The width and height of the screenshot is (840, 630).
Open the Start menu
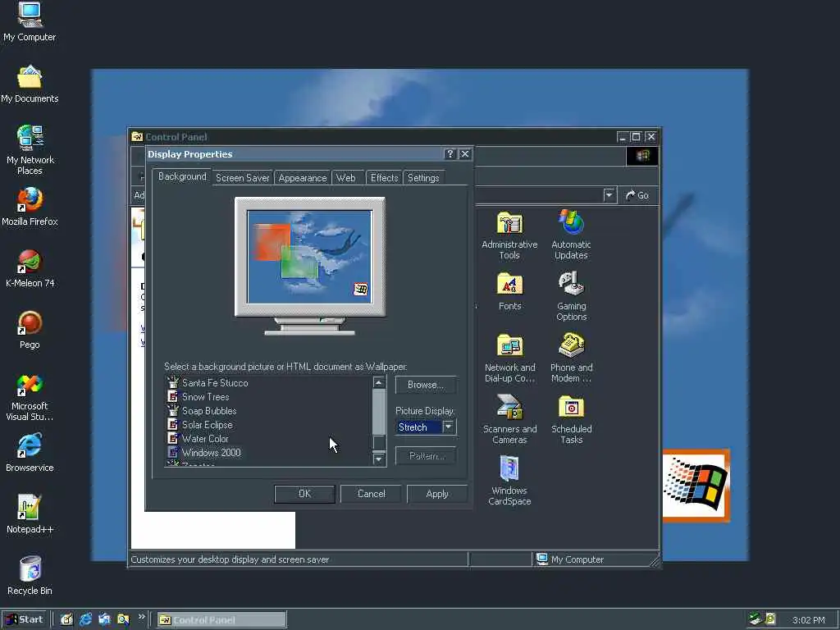tap(25, 619)
